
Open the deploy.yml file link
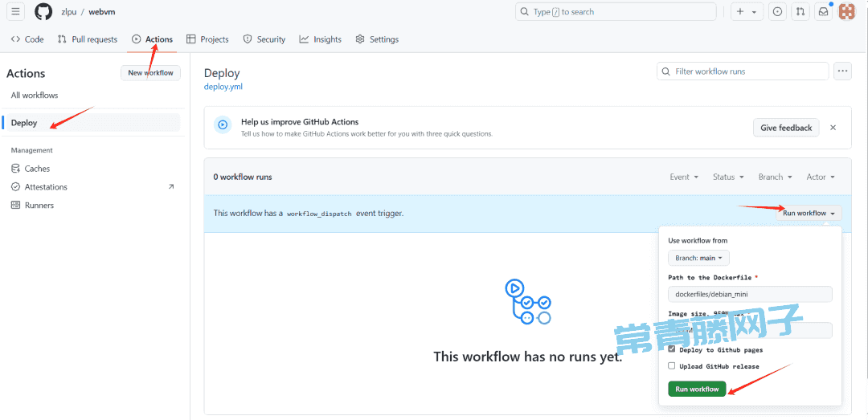click(x=223, y=86)
